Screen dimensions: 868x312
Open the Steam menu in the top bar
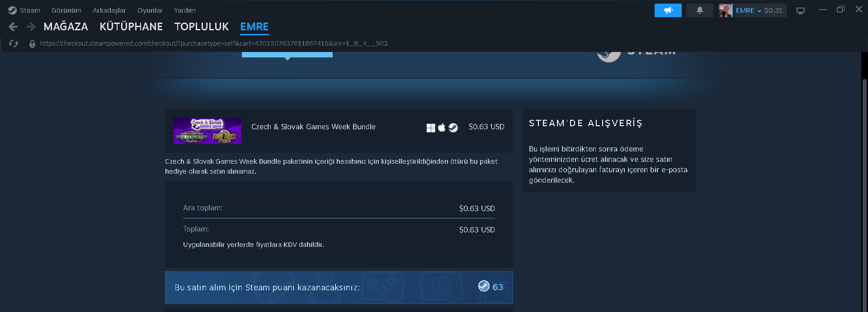24,10
